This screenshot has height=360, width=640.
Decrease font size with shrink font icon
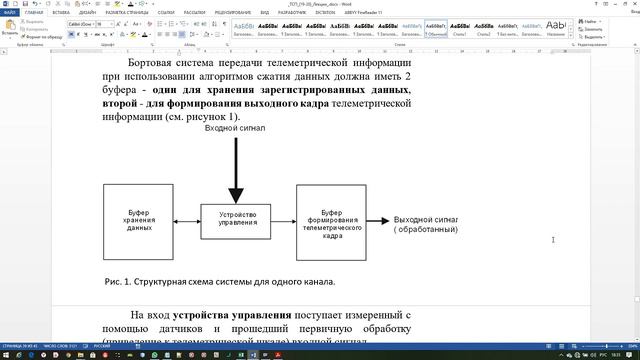[x=126, y=24]
